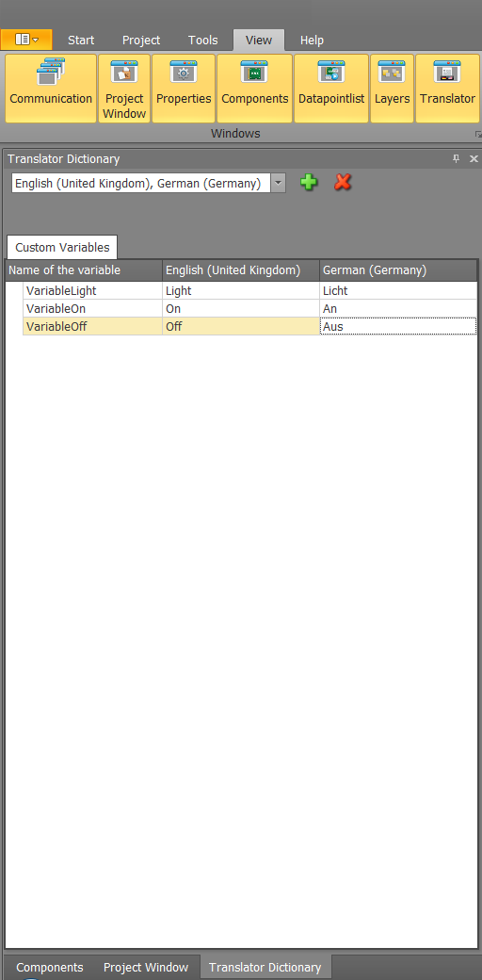Open the Properties window

184,89
